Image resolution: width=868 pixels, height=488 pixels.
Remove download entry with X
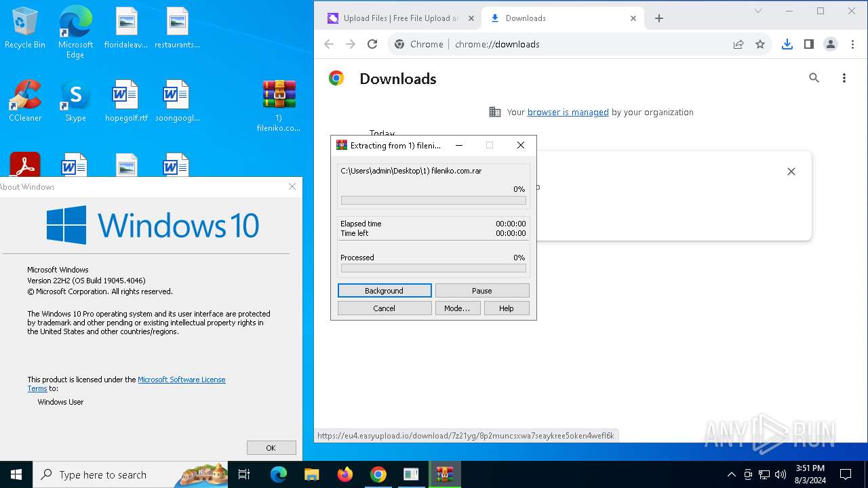[791, 171]
